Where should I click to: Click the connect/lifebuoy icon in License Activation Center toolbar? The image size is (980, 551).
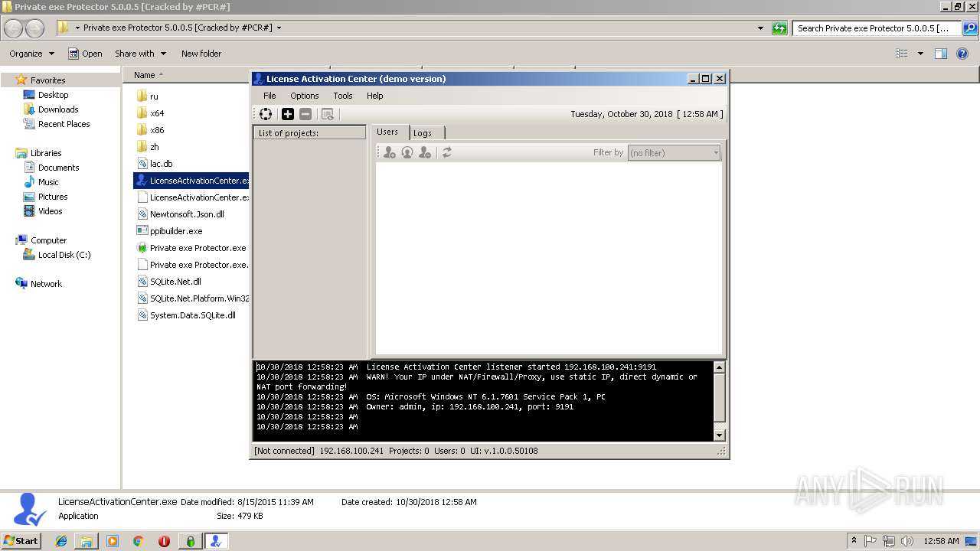coord(266,114)
